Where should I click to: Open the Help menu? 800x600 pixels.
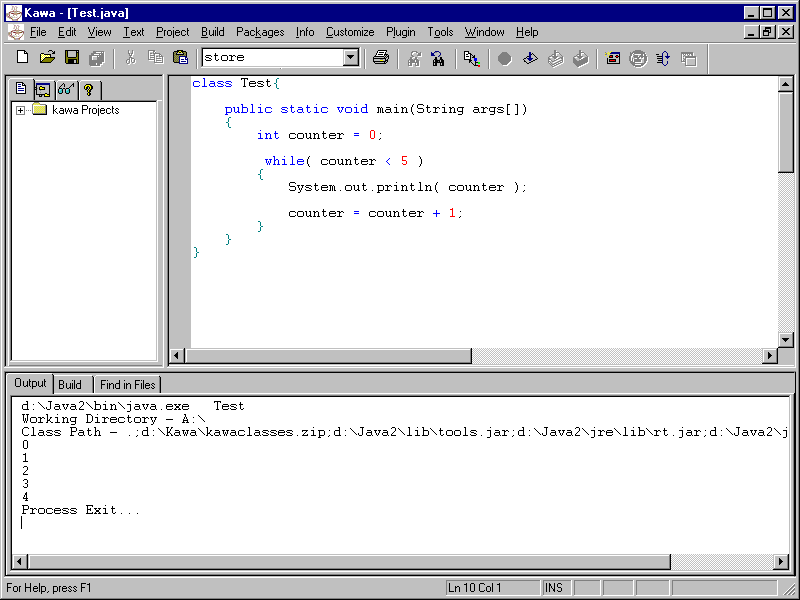(527, 32)
